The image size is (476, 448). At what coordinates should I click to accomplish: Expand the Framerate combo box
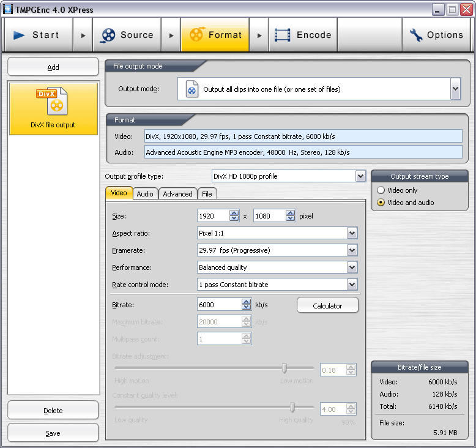point(352,250)
